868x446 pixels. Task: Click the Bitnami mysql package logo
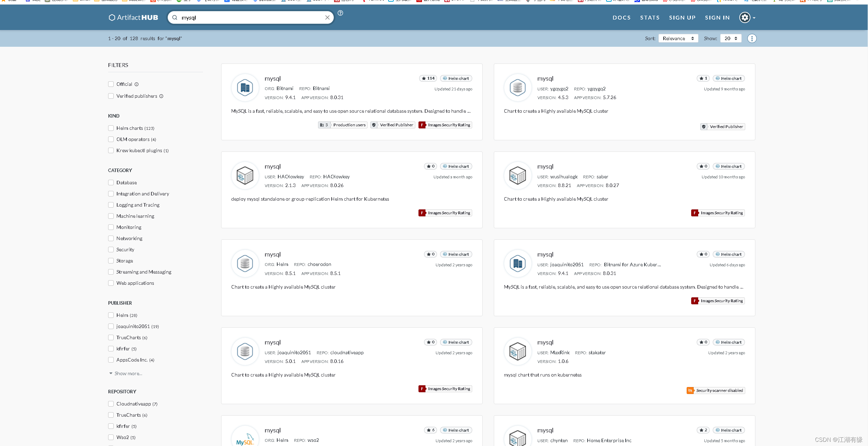pos(245,88)
